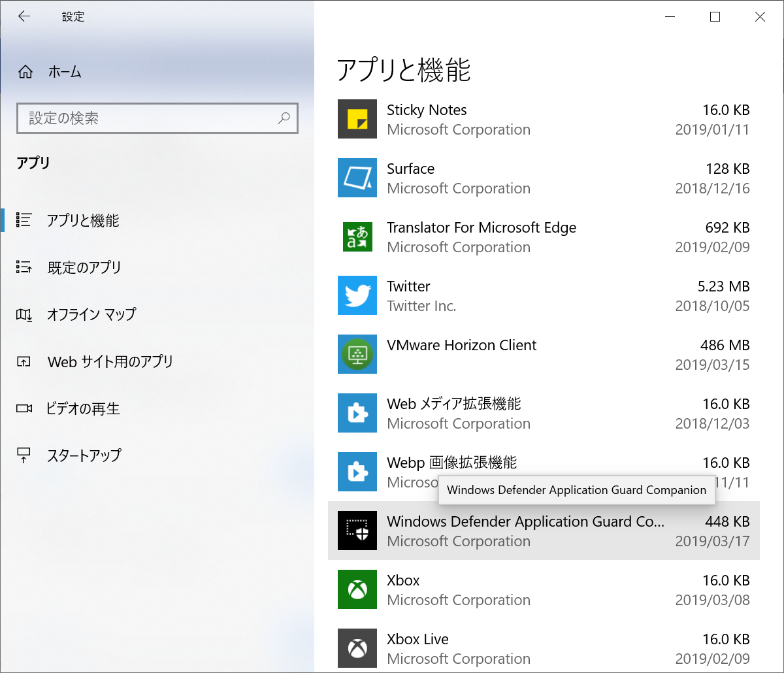
Task: Select the Xbox app name
Action: [x=403, y=580]
